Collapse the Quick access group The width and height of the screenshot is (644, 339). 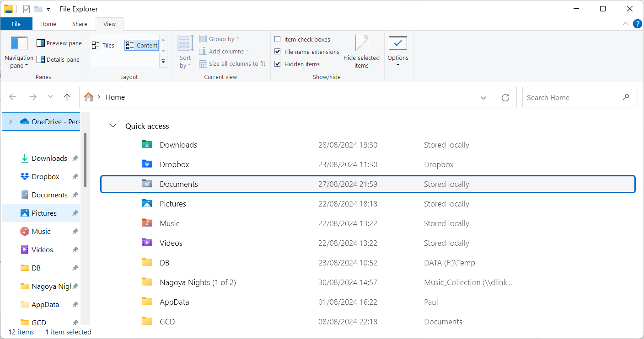click(x=113, y=126)
